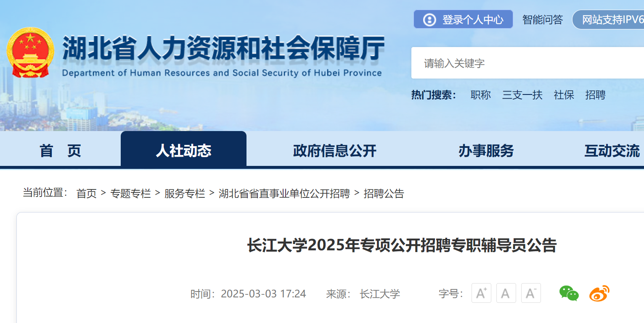Viewport: 644px width, 323px height.
Task: Open 智能问答 link
Action: [x=543, y=19]
